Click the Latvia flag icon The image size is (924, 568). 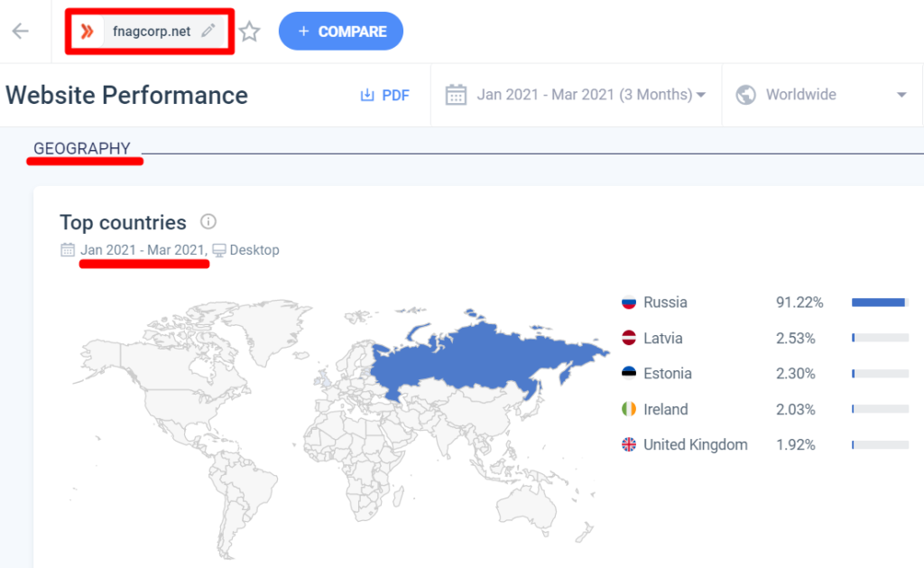[x=629, y=339]
